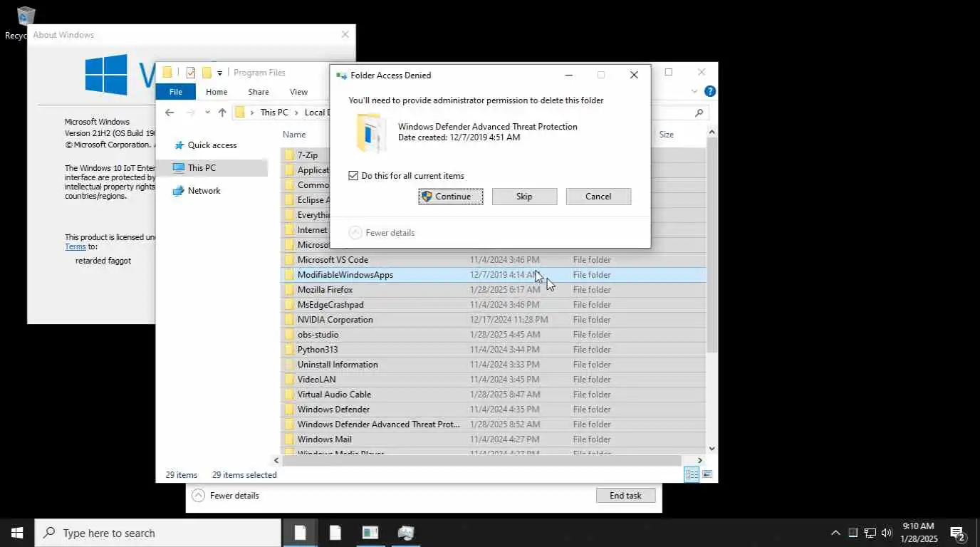Screen dimensions: 980x547
Task: Click the folder icon next to VideoLAN
Action: point(289,380)
